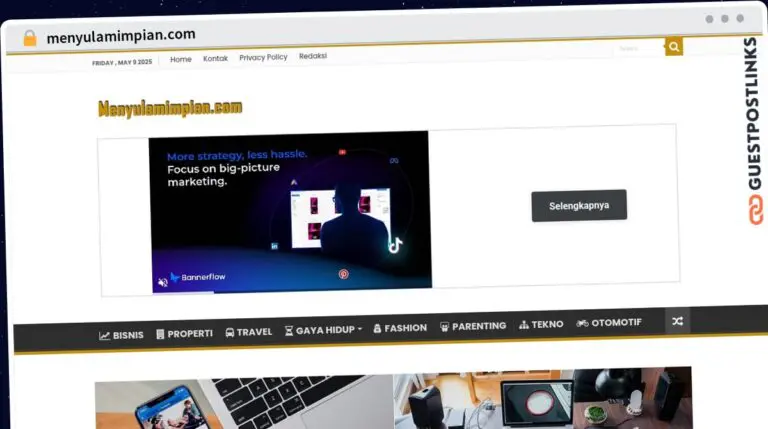Screen dimensions: 768x429
Task: Click the Bannerflow marketing ad video
Action: pos(290,212)
